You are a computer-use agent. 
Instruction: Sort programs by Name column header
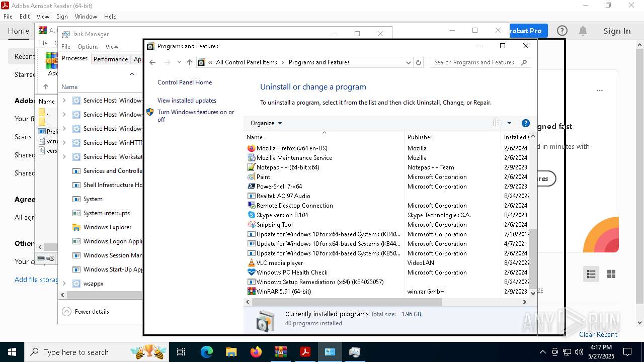point(325,137)
